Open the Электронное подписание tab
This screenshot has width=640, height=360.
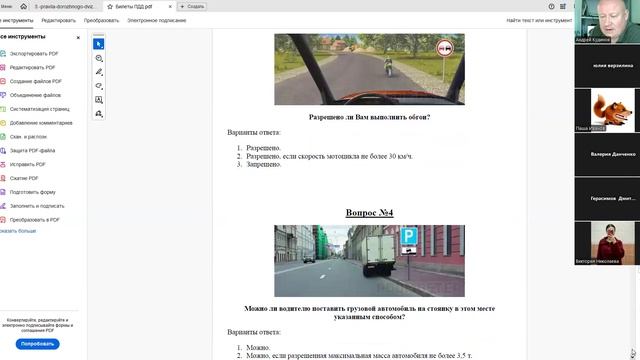pos(157,20)
